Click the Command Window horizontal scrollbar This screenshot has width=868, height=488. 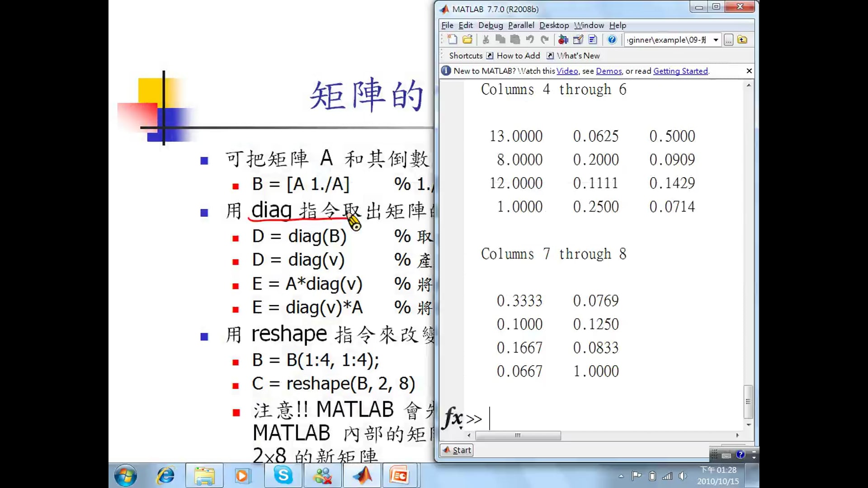coord(518,436)
